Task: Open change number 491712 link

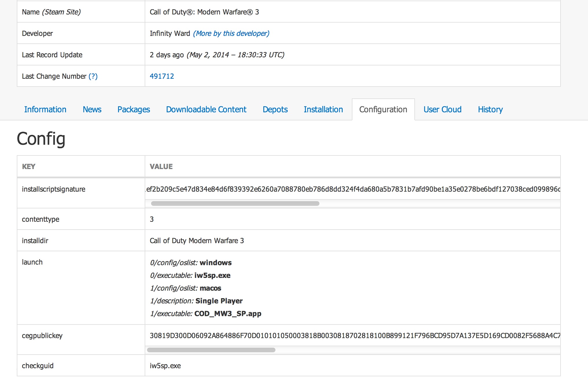Action: (x=162, y=76)
